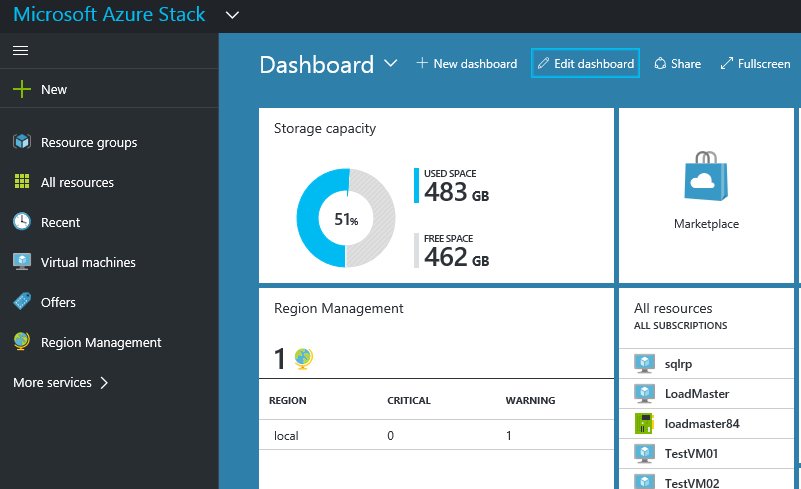
Task: Select the local region cell
Action: (x=286, y=436)
